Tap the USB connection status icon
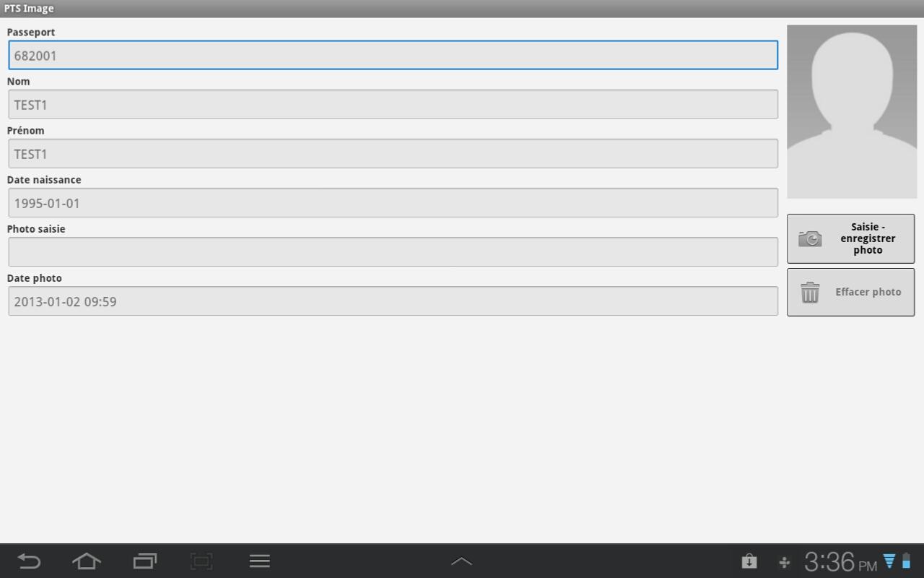The height and width of the screenshot is (578, 924). pyautogui.click(x=785, y=562)
